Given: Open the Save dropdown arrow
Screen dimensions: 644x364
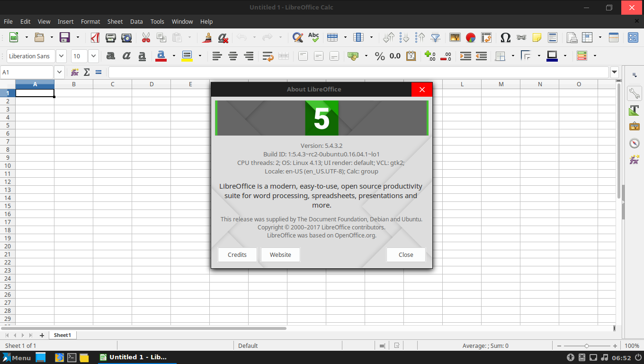Looking at the screenshot, I should (78, 37).
